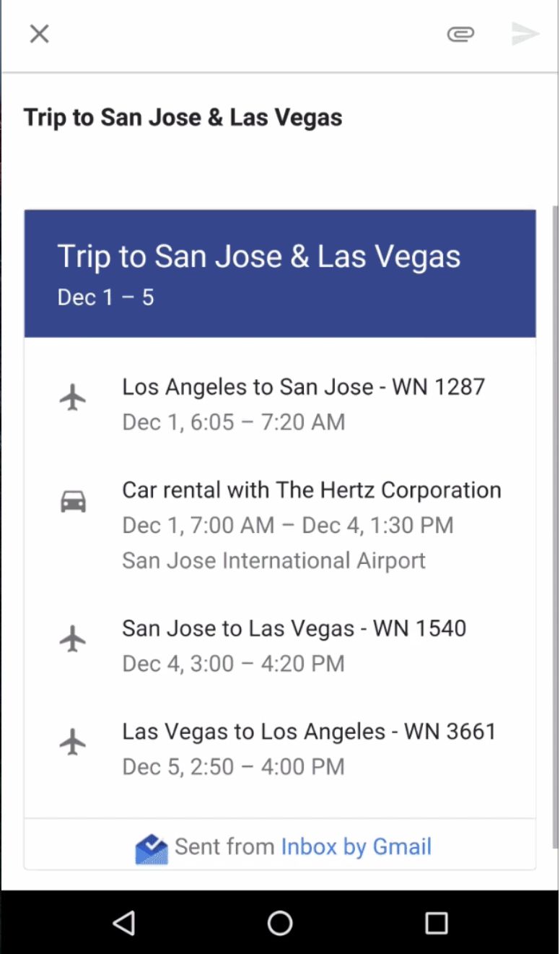560x954 pixels.
Task: Tap San Jose International Airport location text
Action: [274, 560]
